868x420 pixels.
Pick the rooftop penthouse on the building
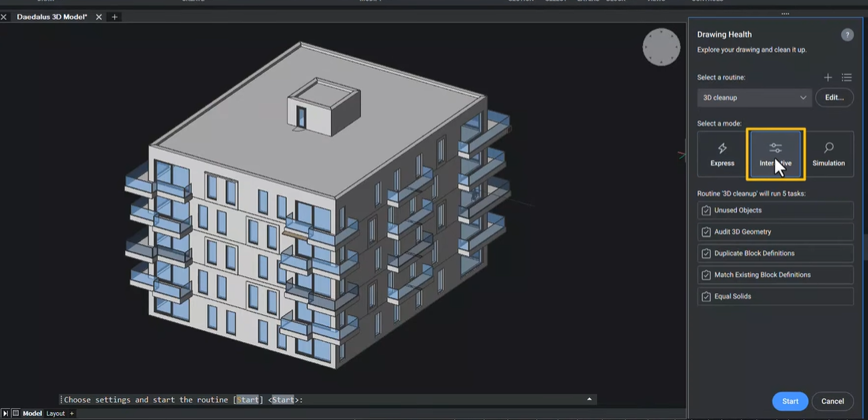click(x=324, y=107)
